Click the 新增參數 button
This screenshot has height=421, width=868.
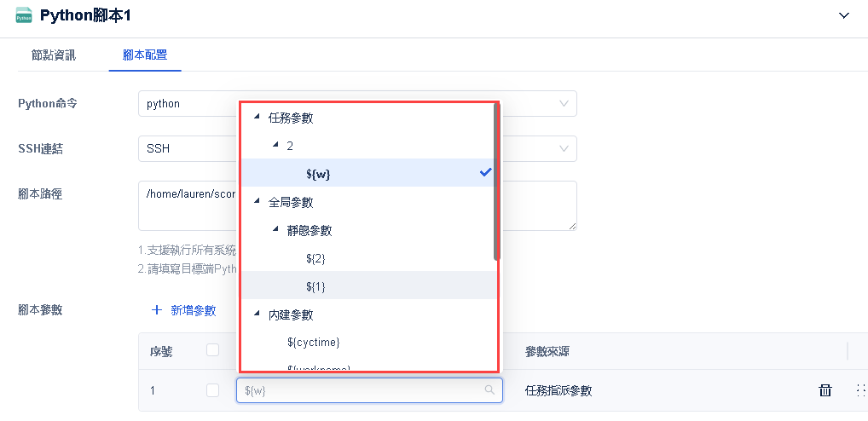pos(193,310)
